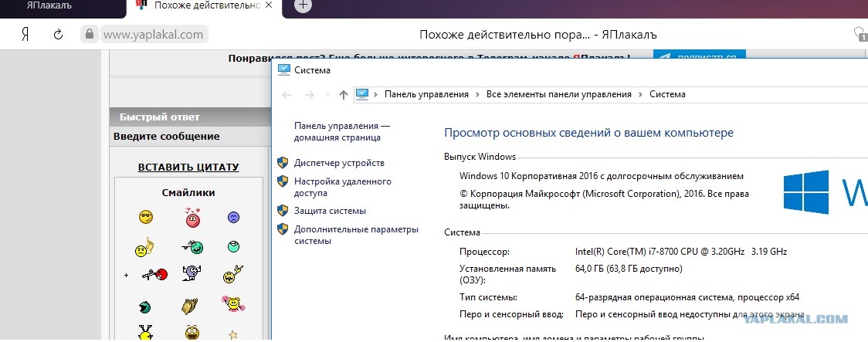Click the Yandex 'Я' browser button
Image resolution: width=868 pixels, height=342 pixels.
click(x=25, y=34)
